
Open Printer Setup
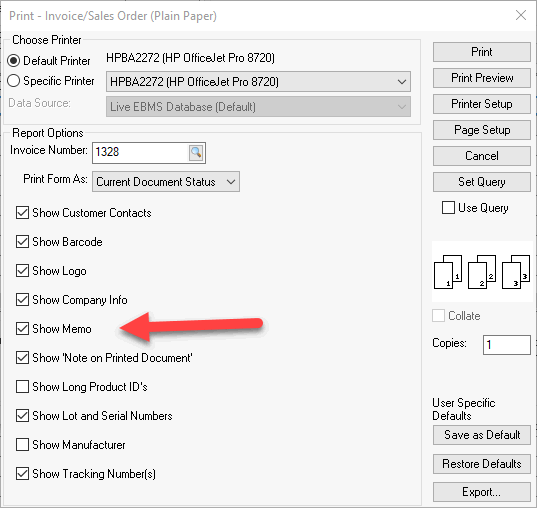point(482,104)
